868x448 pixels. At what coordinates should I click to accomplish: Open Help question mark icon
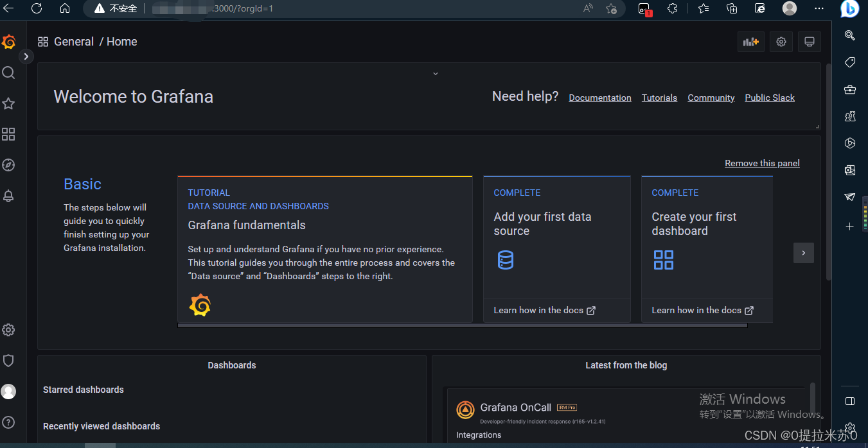coord(8,422)
